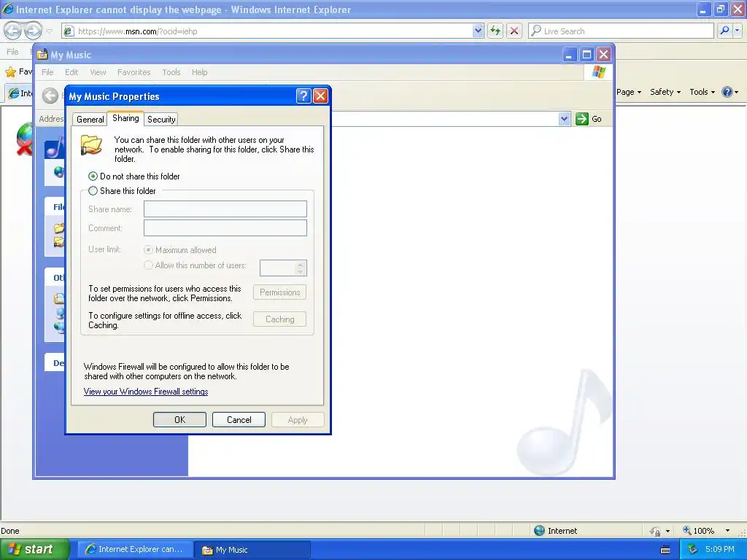Click the refresh icon beside address bar
This screenshot has width=747, height=560.
coord(495,31)
